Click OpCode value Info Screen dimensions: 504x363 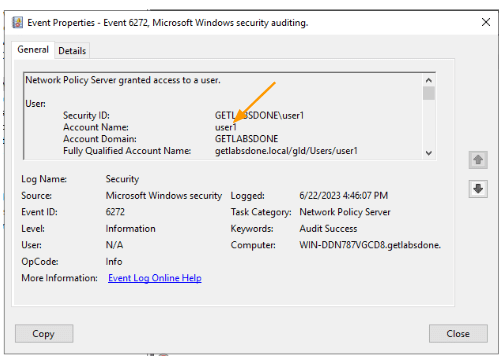coord(114,261)
